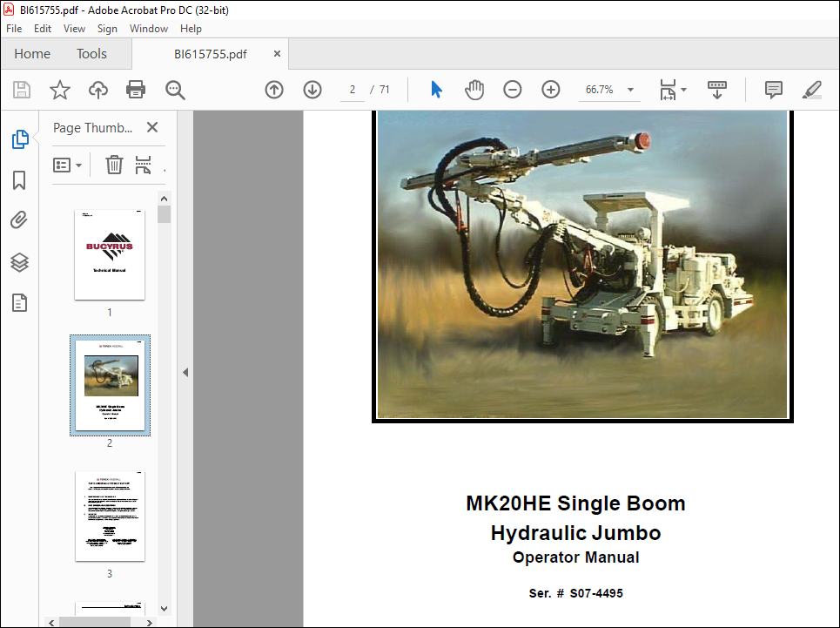Go to the next page arrow
This screenshot has width=840, height=628.
coord(312,90)
